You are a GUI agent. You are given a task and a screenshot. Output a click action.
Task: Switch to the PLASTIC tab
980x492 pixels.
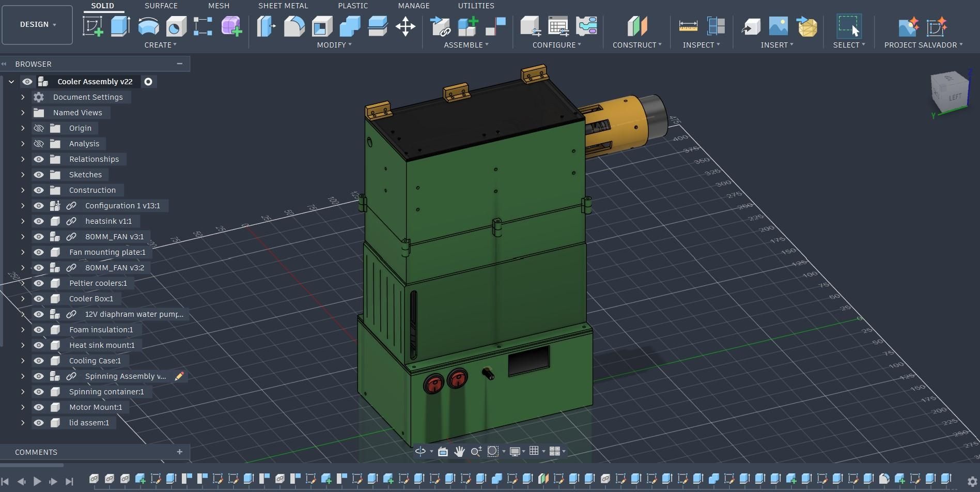coord(353,6)
